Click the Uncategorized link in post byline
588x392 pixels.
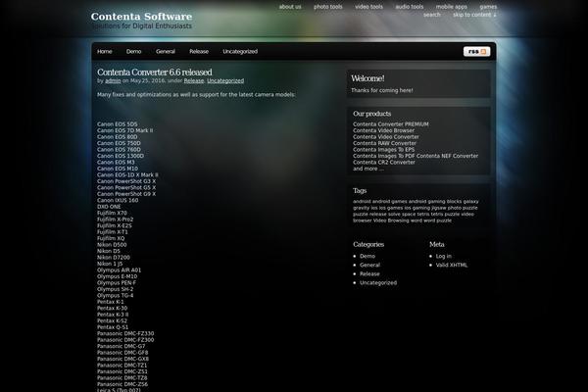(225, 80)
